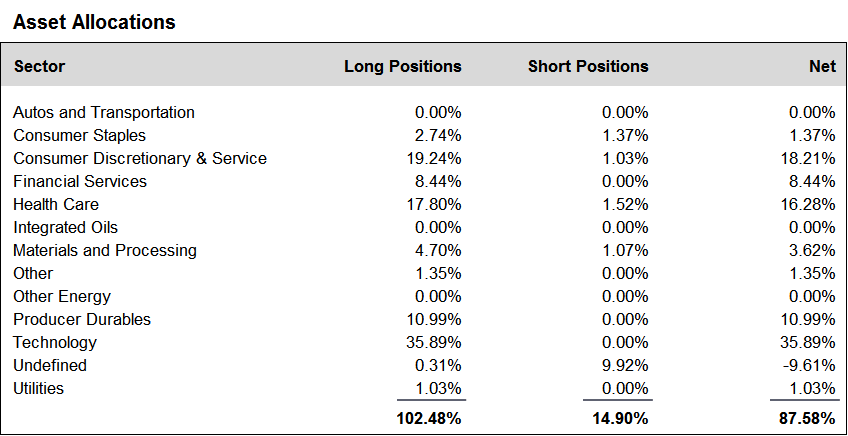Click the Integrated Oils row label
Screen dimensions: 848x436
pos(65,227)
